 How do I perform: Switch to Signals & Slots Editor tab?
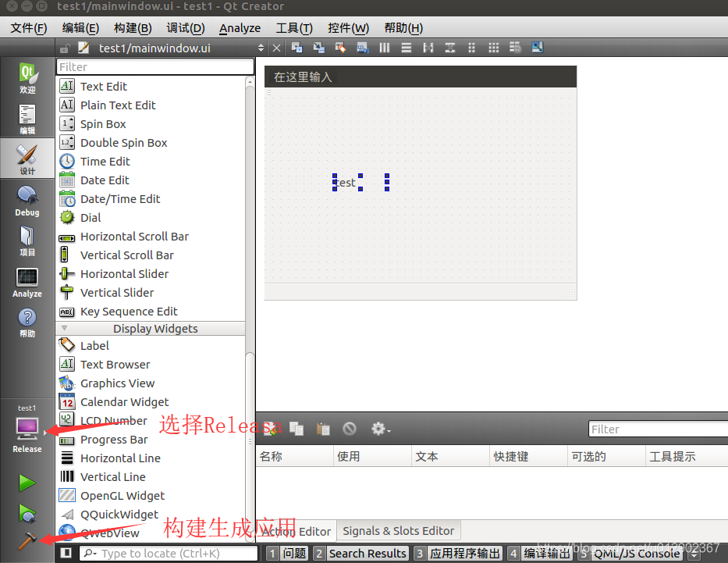398,531
